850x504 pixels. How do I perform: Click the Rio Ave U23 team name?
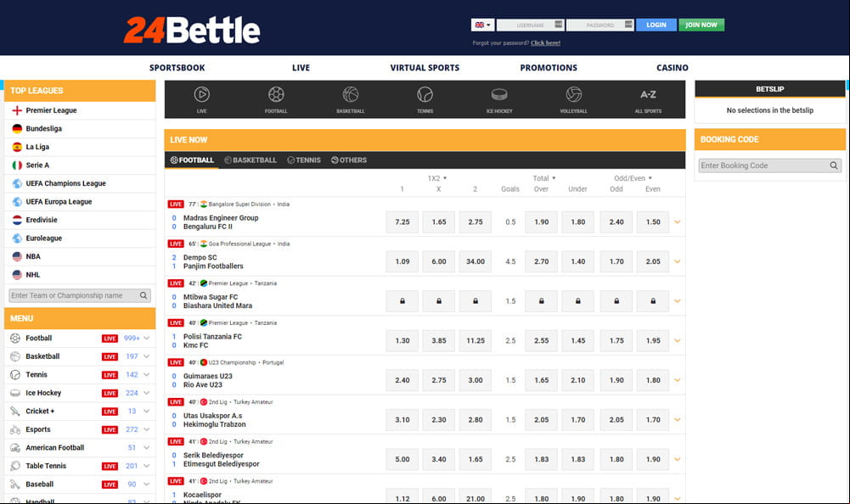(203, 384)
